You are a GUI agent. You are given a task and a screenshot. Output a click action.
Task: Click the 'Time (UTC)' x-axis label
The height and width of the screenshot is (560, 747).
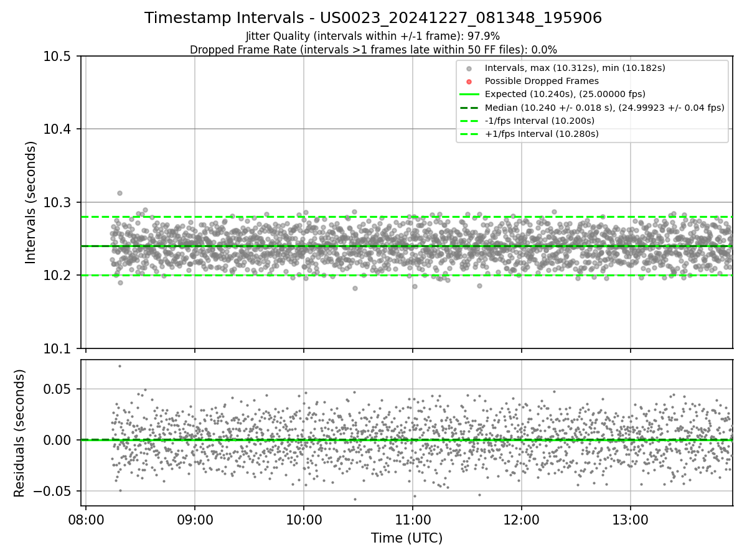406,538
